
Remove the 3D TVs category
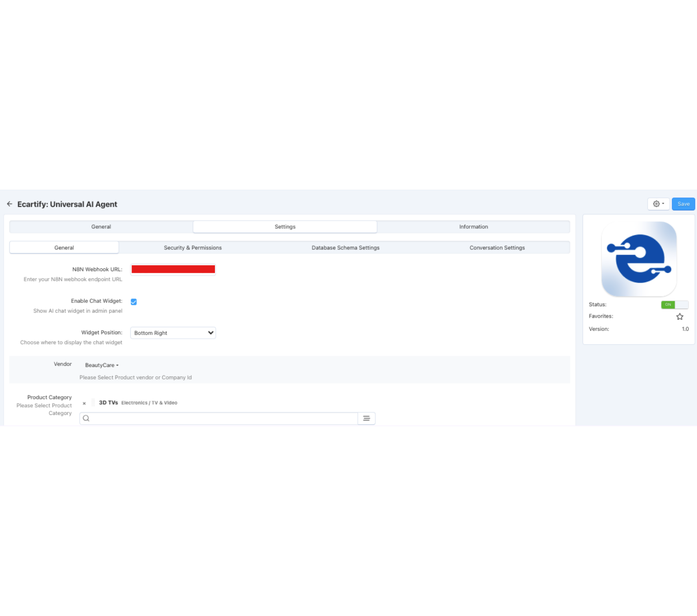pos(84,403)
